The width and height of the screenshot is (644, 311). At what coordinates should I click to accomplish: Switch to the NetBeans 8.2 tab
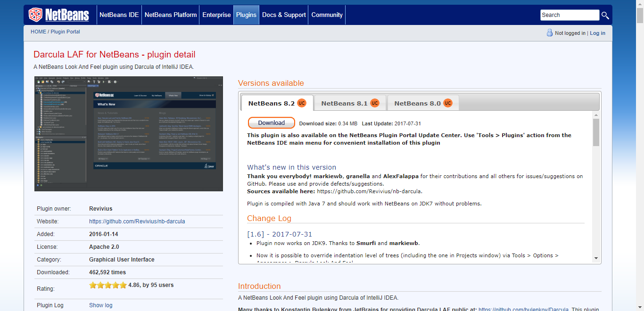[277, 103]
